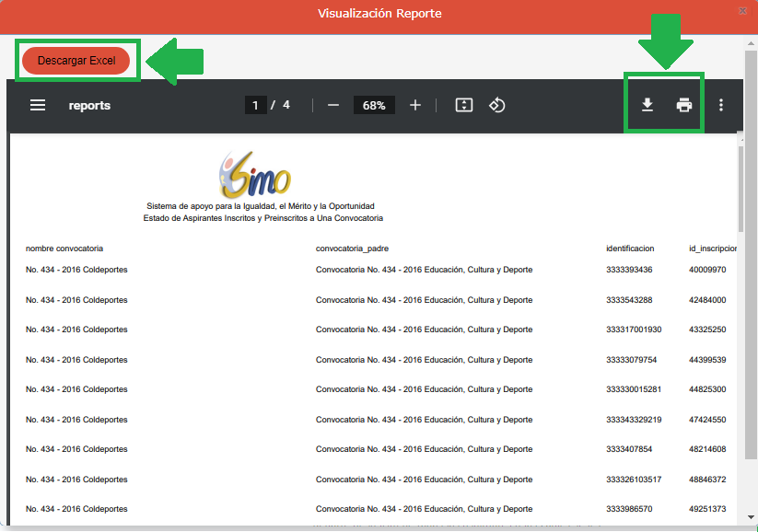This screenshot has height=532, width=758.
Task: Click the zoom in plus icon
Action: click(x=415, y=105)
